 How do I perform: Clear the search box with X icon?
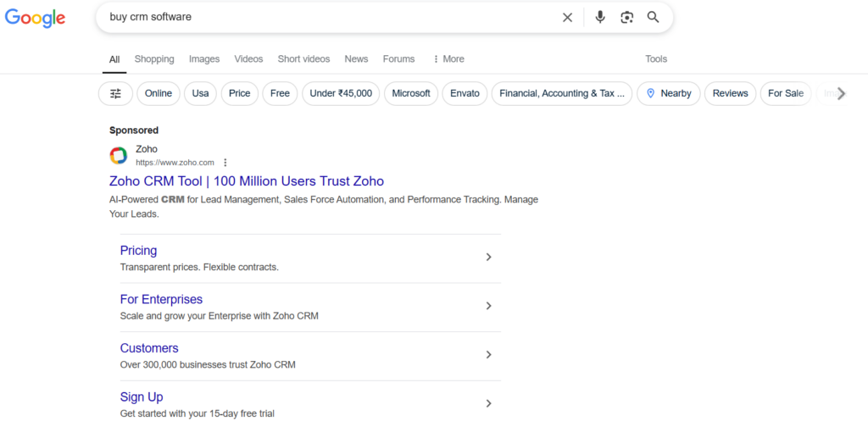(567, 18)
